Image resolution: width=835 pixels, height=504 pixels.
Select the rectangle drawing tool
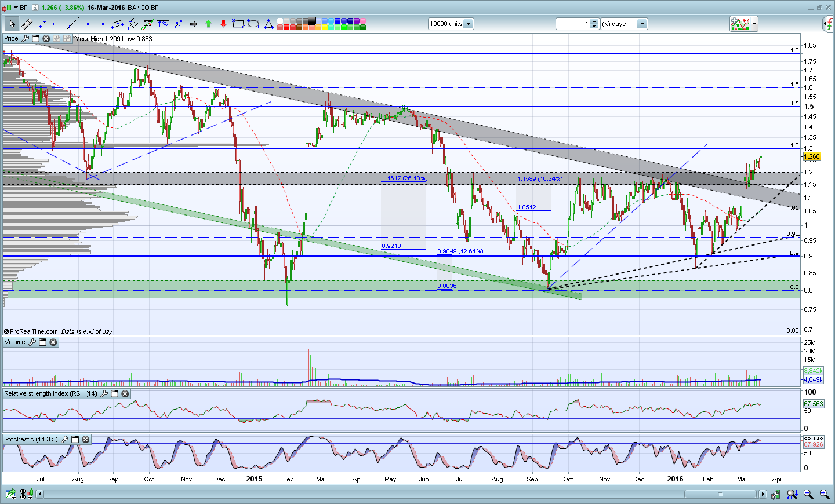click(x=238, y=24)
